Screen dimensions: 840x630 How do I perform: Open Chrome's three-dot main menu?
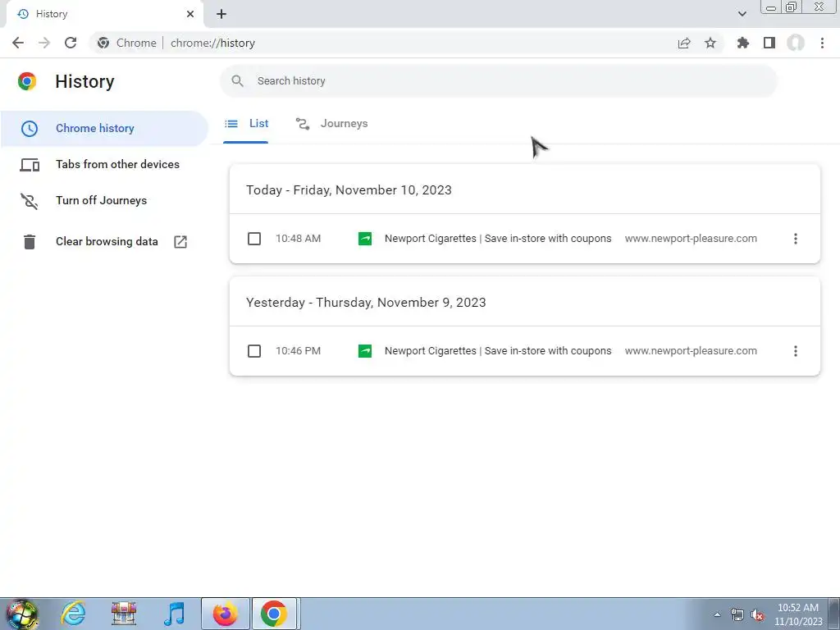[x=822, y=43]
